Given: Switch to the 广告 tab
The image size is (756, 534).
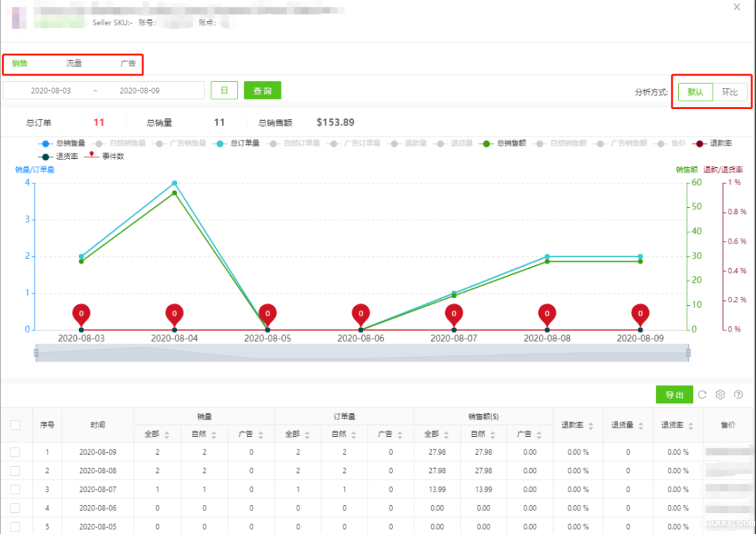Looking at the screenshot, I should [x=127, y=64].
